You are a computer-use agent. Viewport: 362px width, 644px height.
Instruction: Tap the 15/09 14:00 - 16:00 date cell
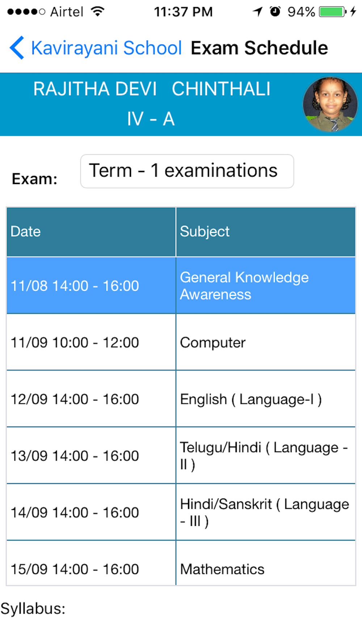click(91, 563)
